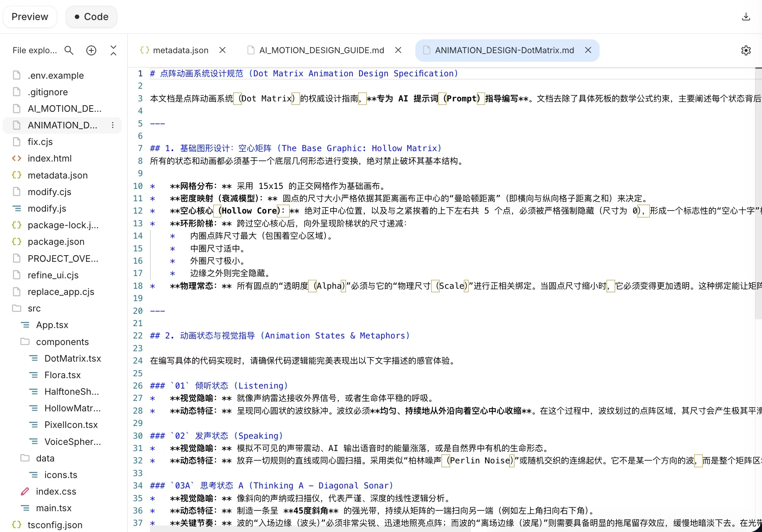Click the editor vertical scrollbar

tap(759, 193)
